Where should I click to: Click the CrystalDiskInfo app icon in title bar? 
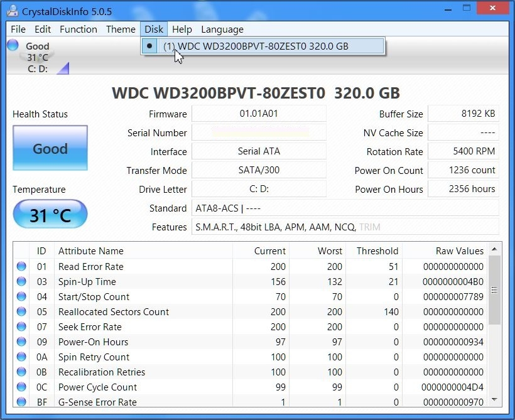(12, 10)
